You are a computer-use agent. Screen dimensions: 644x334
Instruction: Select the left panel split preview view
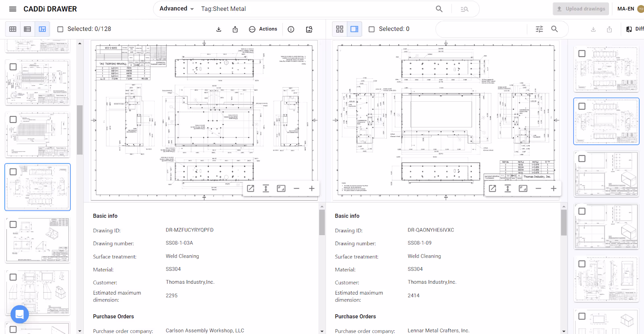pyautogui.click(x=42, y=29)
